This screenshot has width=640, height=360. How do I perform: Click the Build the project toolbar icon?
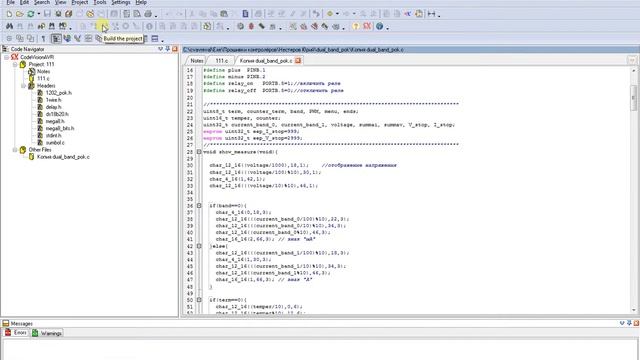point(104,27)
